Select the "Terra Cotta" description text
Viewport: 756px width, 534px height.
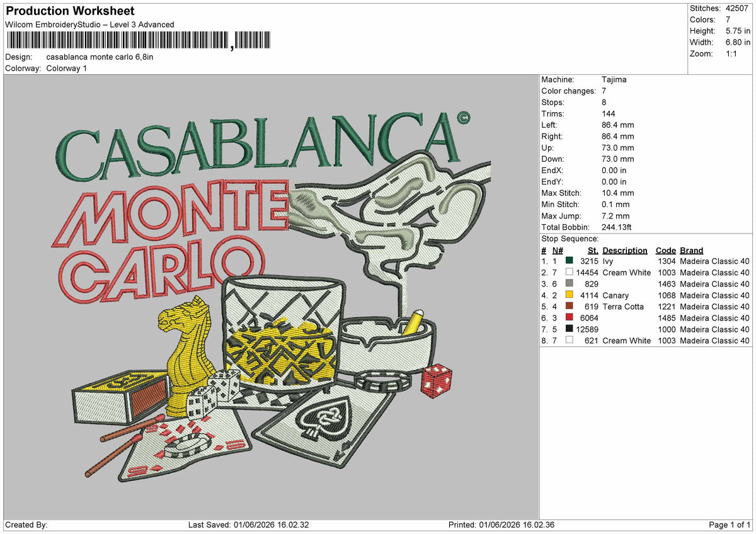(623, 306)
